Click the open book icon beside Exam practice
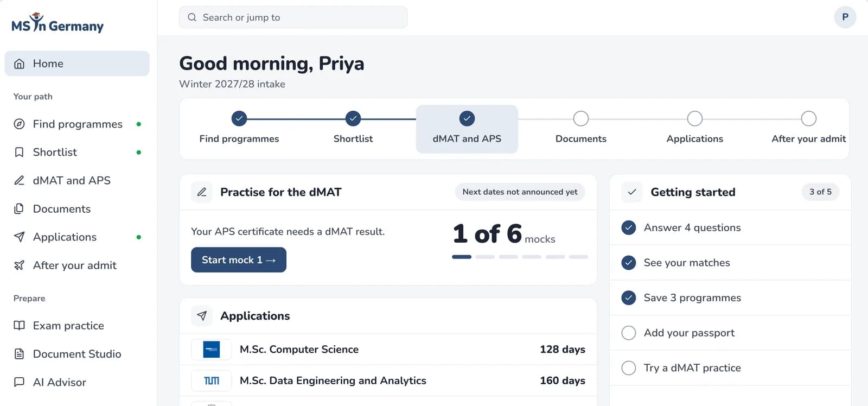Viewport: 868px width, 406px height. 19,326
